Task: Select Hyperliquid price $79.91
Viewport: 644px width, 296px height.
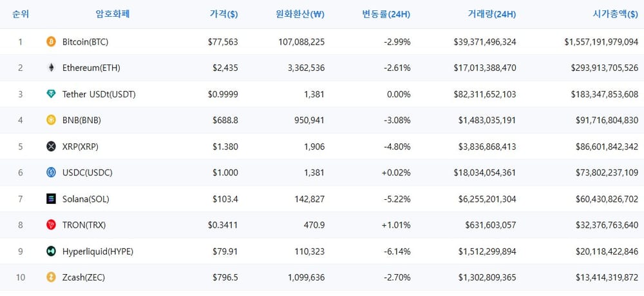Action: tap(225, 252)
